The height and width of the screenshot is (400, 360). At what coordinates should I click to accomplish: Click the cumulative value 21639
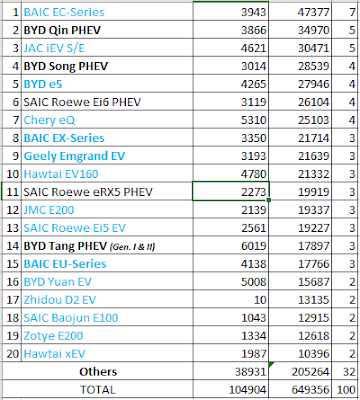(300, 156)
